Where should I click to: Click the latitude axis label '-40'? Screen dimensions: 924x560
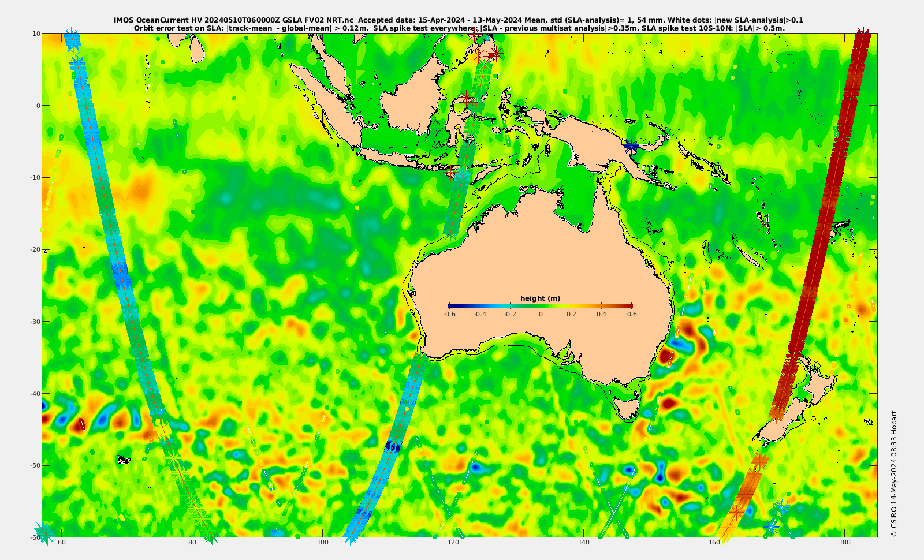click(35, 394)
